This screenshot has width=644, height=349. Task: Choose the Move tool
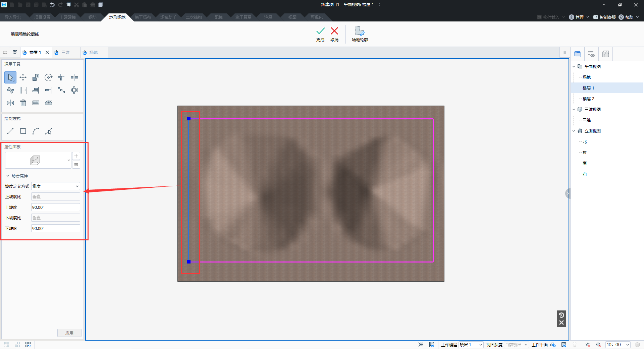coord(23,77)
